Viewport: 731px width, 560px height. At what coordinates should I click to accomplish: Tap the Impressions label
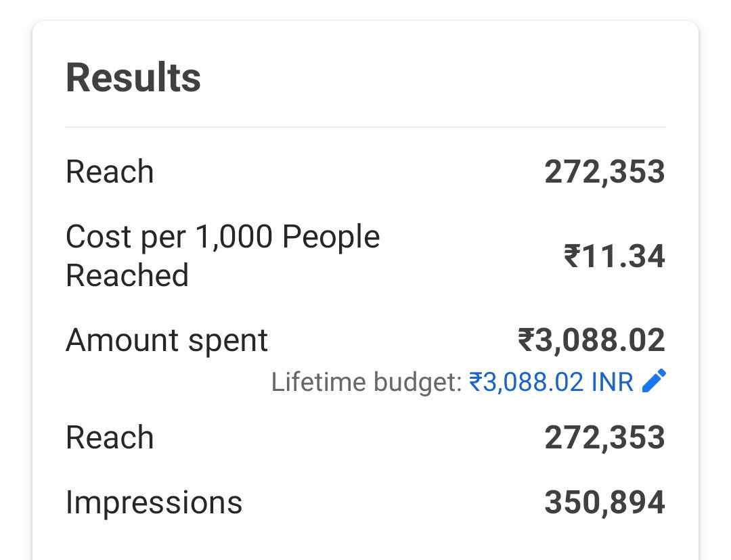[154, 503]
